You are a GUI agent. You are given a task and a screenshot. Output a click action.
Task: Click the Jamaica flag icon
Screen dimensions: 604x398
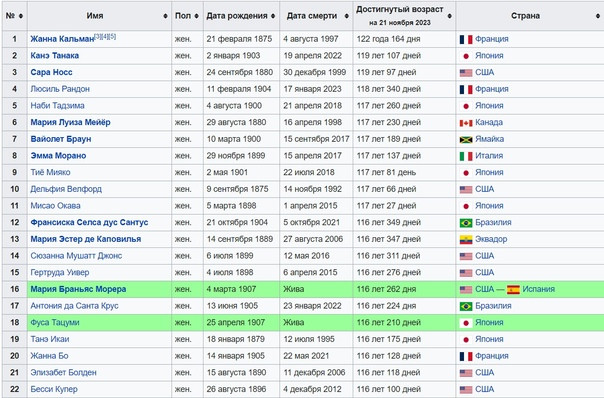click(466, 139)
